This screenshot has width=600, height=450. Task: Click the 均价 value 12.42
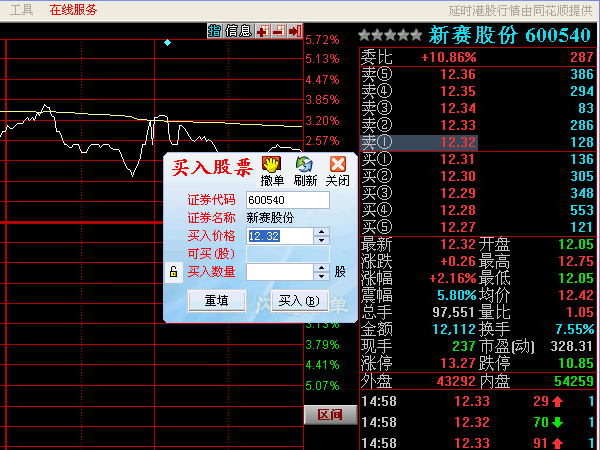click(x=576, y=295)
